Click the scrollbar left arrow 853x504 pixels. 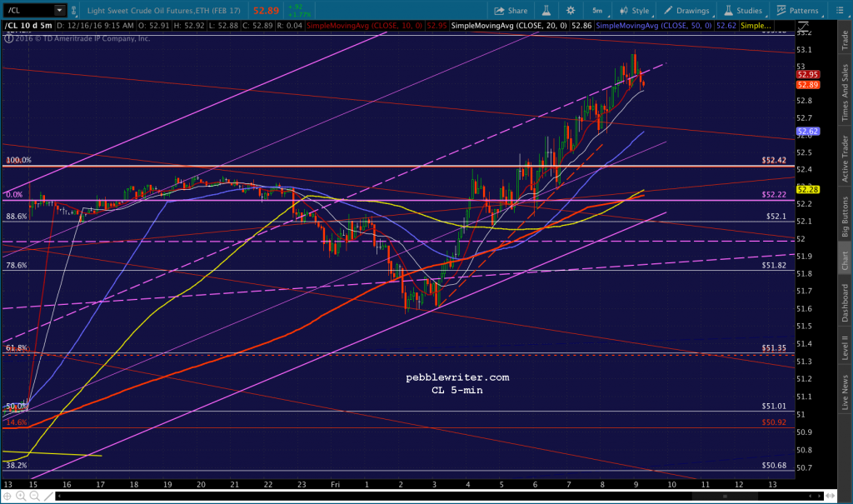58,496
